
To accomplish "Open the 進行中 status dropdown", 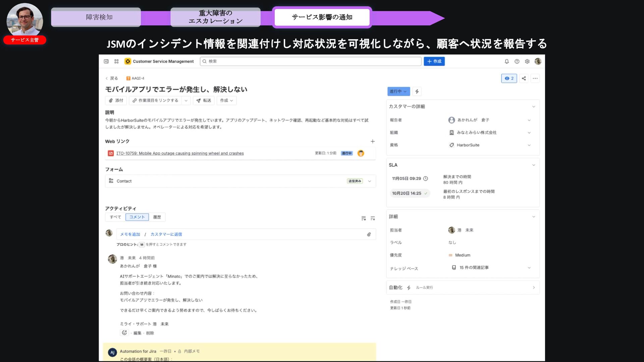I will point(398,92).
